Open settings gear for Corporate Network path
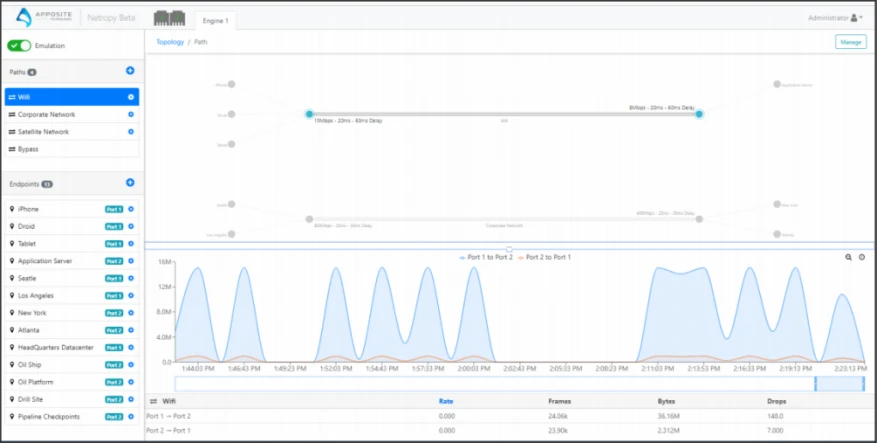The image size is (878, 443). coord(131,115)
